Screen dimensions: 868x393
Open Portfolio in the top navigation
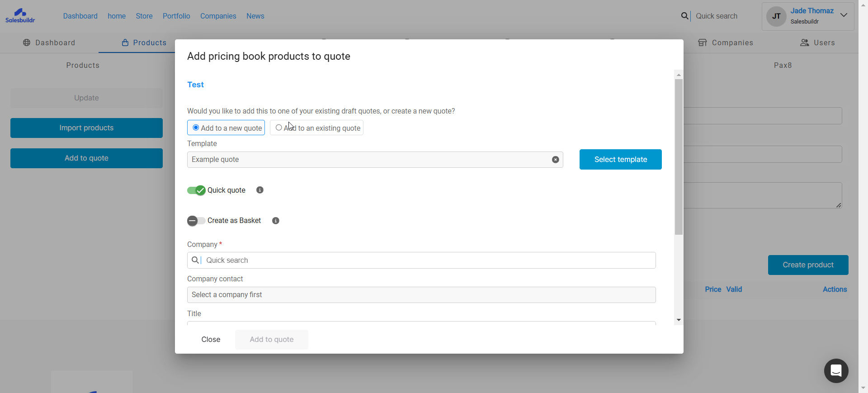pos(176,16)
